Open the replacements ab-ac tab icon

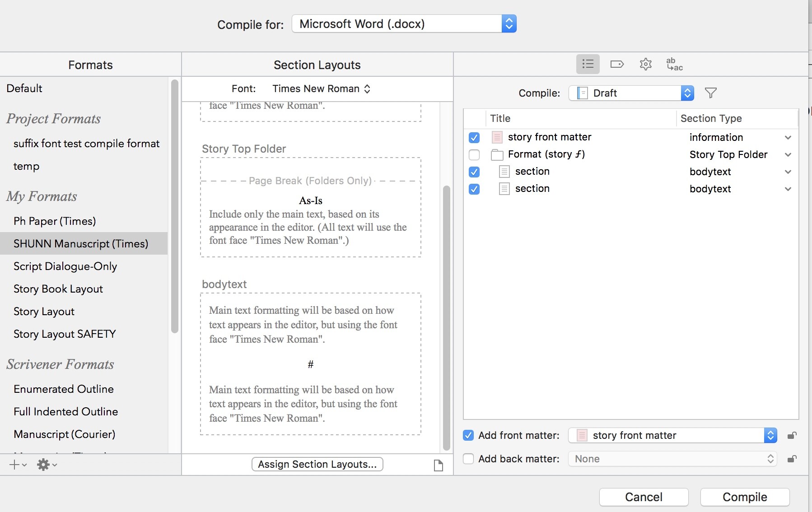pyautogui.click(x=674, y=64)
